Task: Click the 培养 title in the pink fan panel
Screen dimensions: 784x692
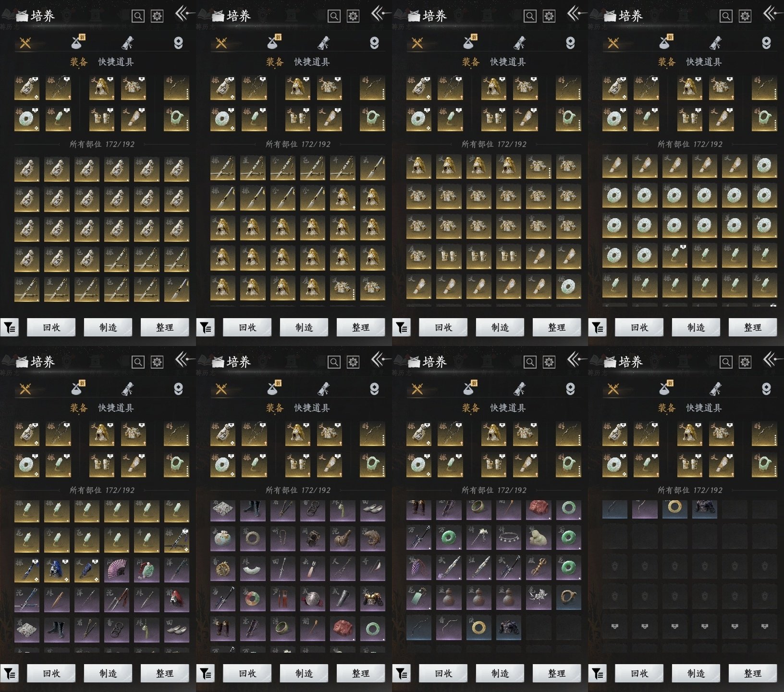Action: (43, 362)
